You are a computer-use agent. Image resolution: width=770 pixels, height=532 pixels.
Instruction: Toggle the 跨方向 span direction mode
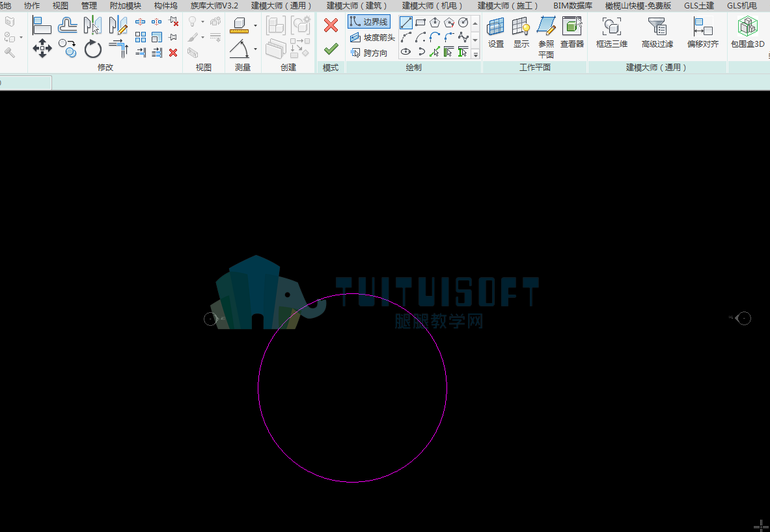point(369,53)
